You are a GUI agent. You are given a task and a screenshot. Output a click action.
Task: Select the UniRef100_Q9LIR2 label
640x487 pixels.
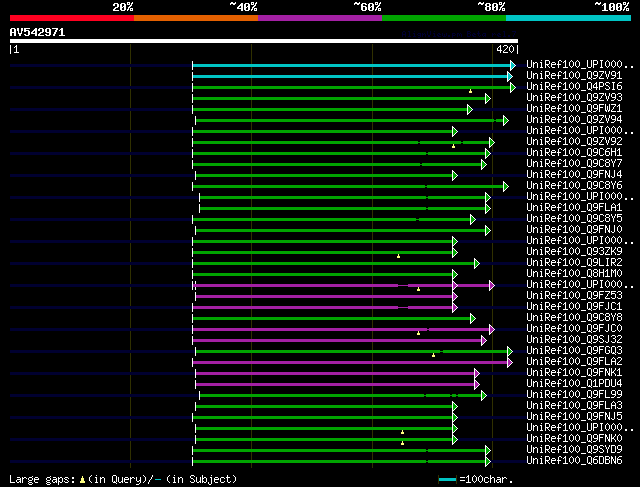(x=574, y=262)
